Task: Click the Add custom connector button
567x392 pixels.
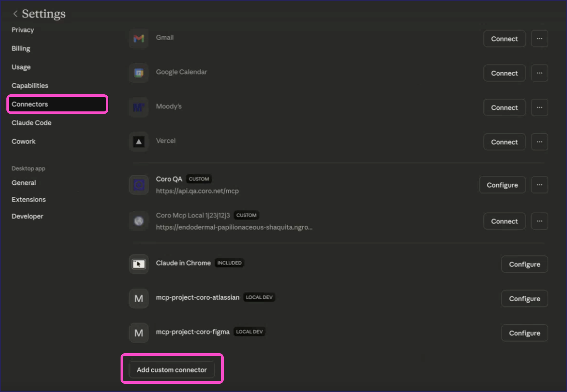Action: (172, 370)
